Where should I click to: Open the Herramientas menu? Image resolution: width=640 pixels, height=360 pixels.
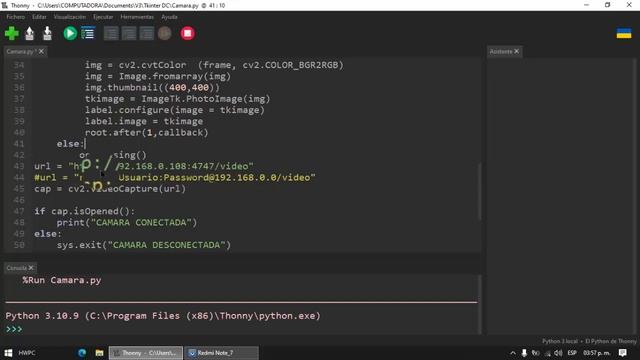[137, 17]
